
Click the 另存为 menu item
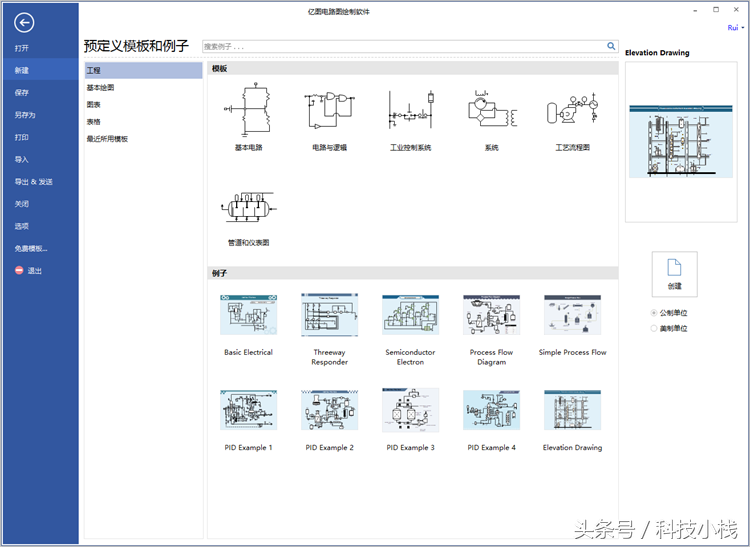coord(39,115)
